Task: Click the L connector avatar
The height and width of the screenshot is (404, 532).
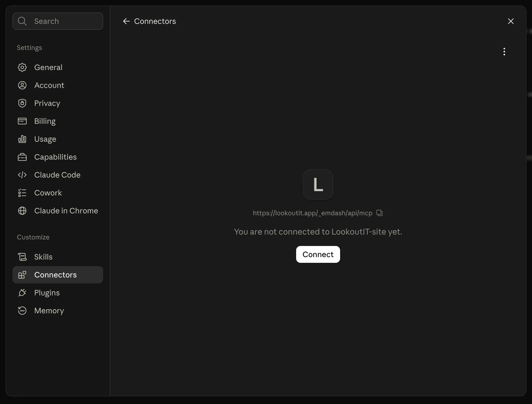Action: tap(318, 184)
